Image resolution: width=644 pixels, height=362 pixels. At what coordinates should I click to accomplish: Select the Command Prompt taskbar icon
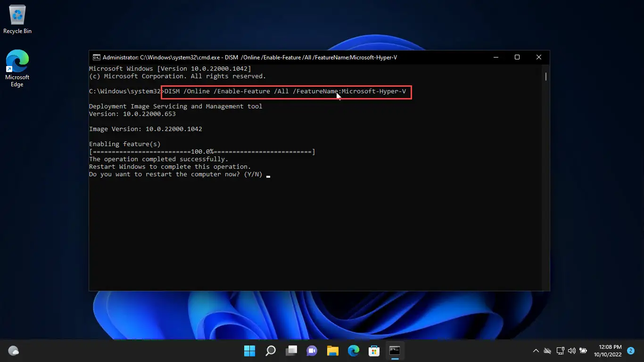point(395,351)
